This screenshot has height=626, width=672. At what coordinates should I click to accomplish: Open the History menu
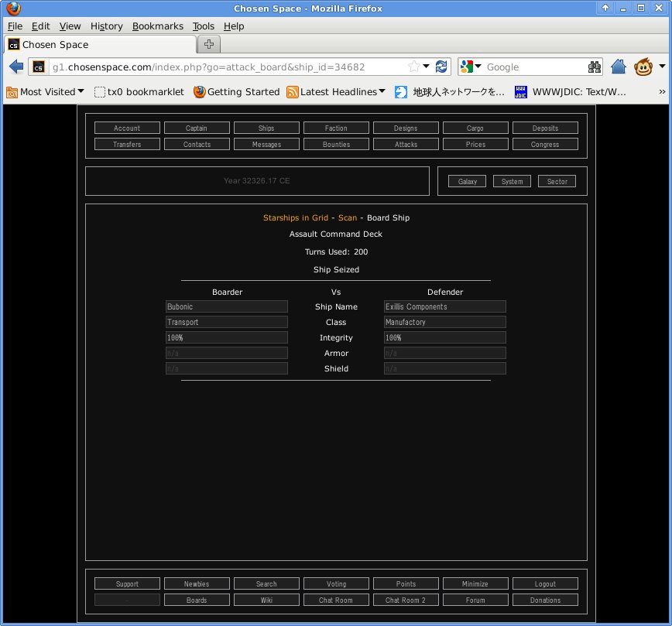(106, 26)
